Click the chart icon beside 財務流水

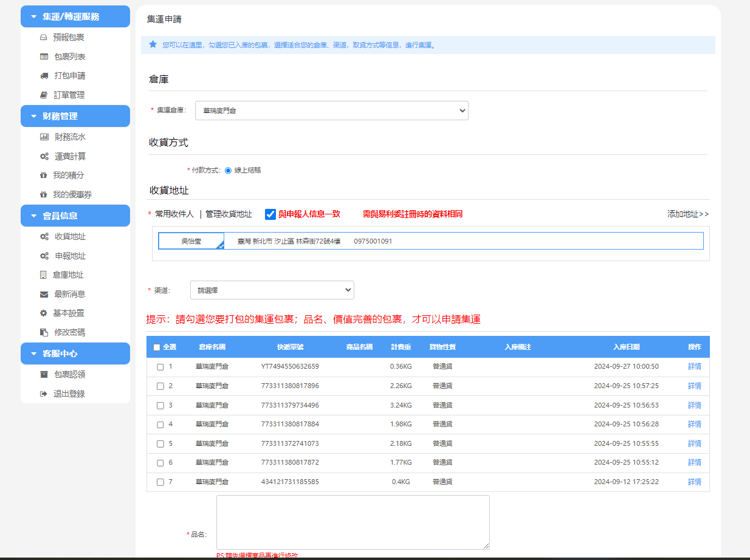[x=44, y=137]
